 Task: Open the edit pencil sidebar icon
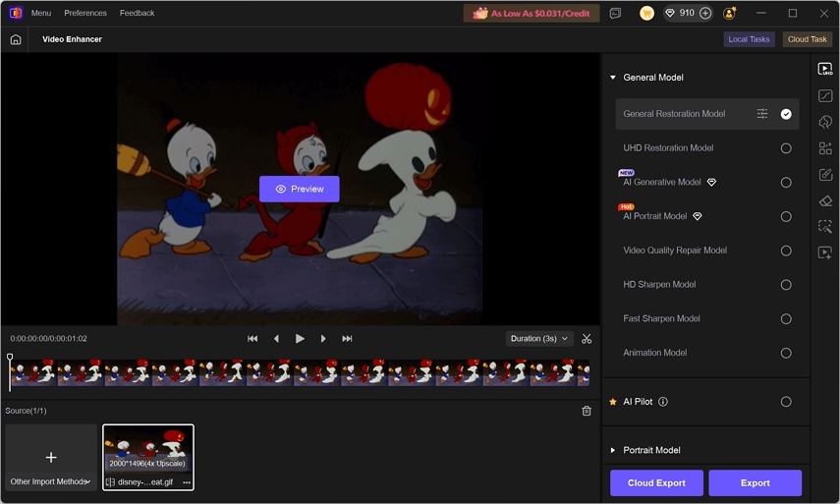(825, 175)
